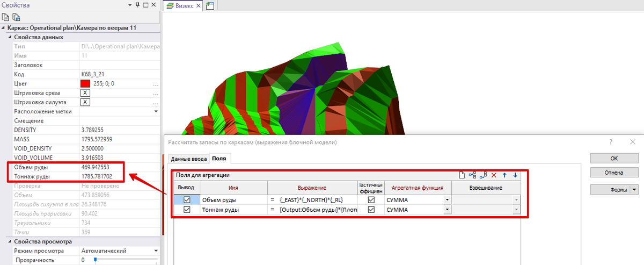Click the Код value K68_3_21
The image size is (644, 265).
[x=93, y=75]
